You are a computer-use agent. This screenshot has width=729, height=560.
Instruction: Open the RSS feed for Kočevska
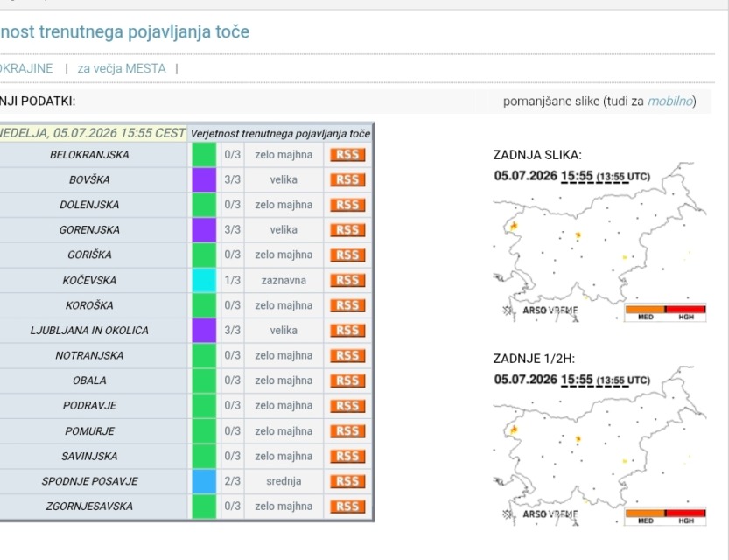point(347,280)
